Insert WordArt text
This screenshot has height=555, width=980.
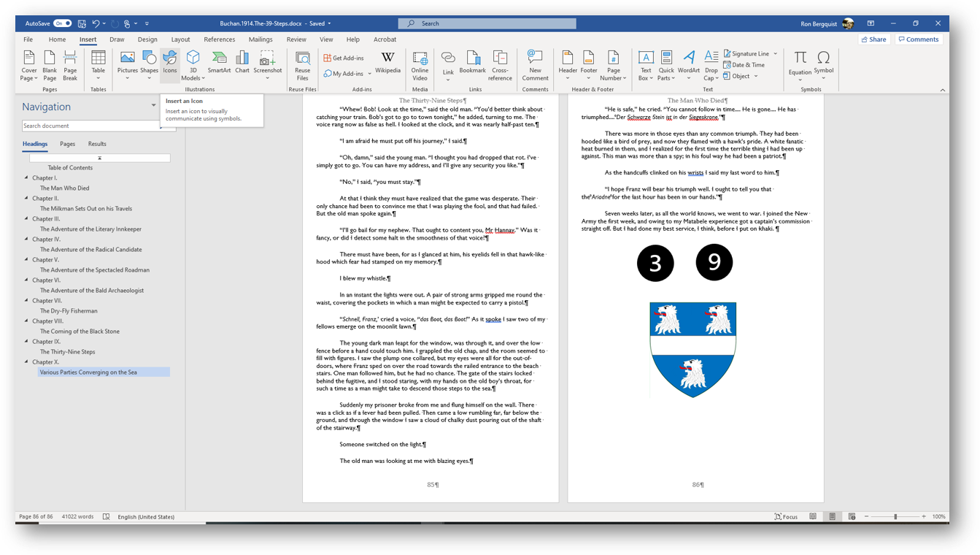(688, 63)
